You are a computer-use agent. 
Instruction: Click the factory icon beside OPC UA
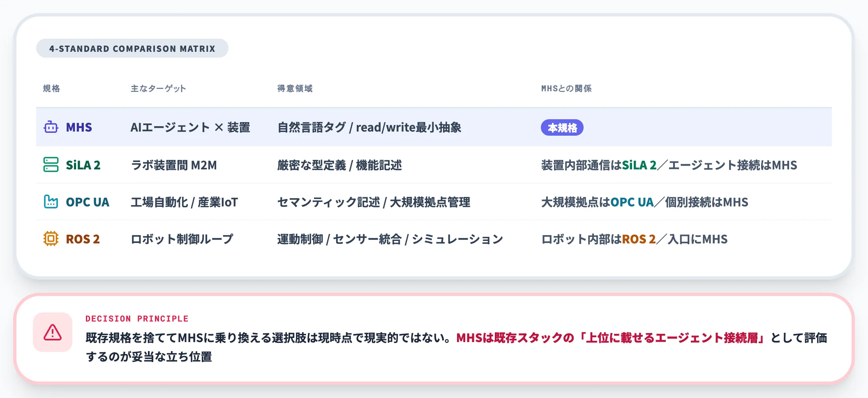pos(51,201)
